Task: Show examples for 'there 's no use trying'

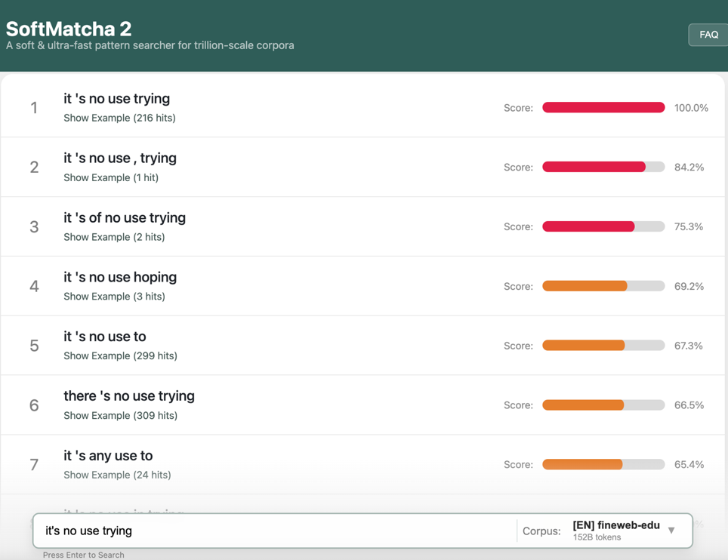Action: 120,415
